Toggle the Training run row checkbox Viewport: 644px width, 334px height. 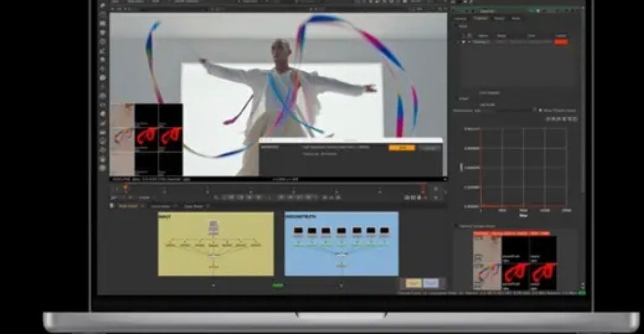pos(464,42)
